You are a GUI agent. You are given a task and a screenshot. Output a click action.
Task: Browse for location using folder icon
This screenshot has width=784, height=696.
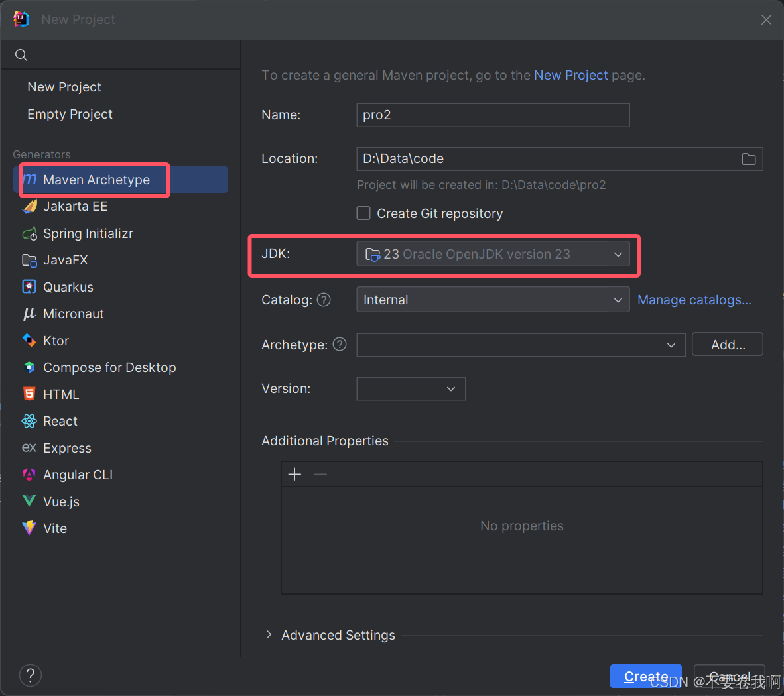point(748,159)
